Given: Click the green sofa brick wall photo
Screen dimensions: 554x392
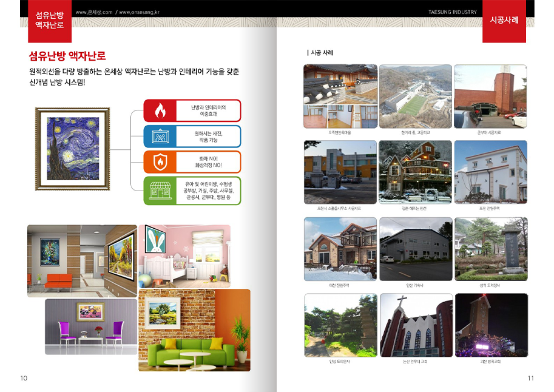Looking at the screenshot, I should pos(194,329).
